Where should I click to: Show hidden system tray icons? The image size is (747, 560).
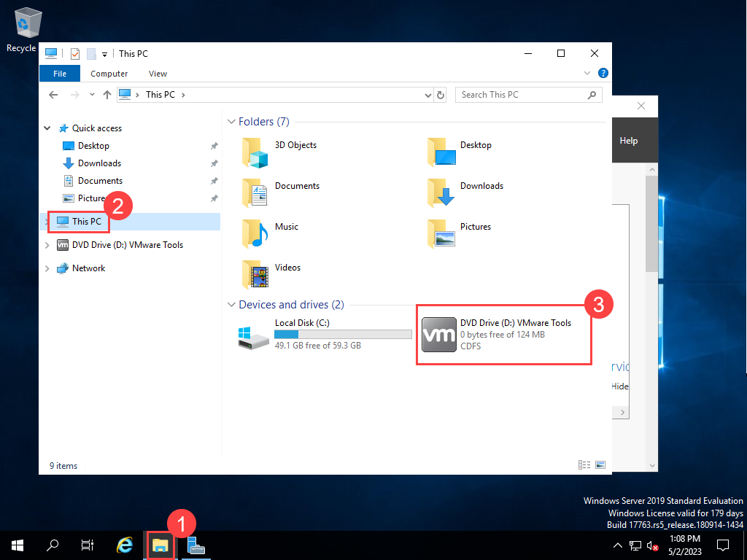[x=617, y=545]
